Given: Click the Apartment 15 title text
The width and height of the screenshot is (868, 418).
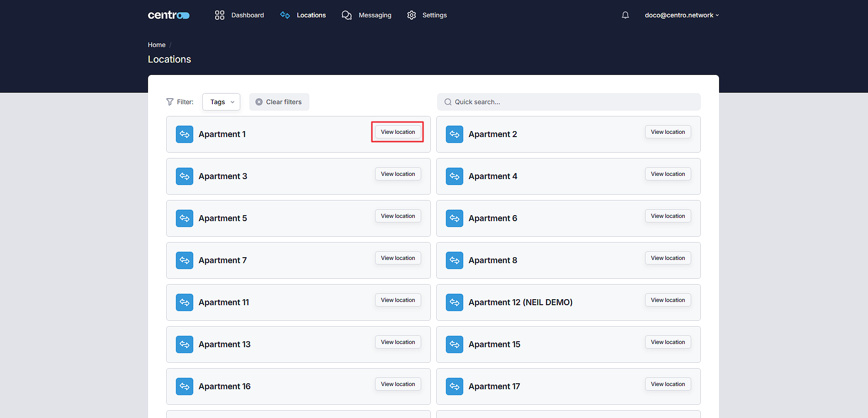Looking at the screenshot, I should [494, 344].
